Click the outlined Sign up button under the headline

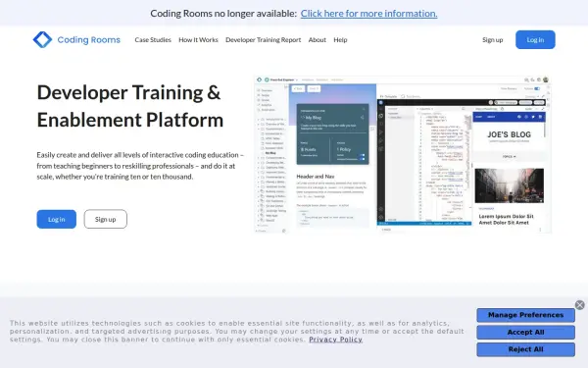[106, 219]
